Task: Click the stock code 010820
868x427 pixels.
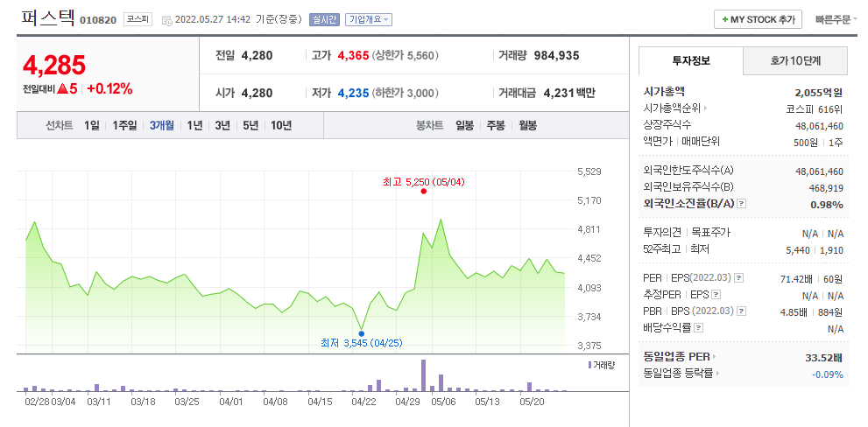Action: pyautogui.click(x=98, y=20)
